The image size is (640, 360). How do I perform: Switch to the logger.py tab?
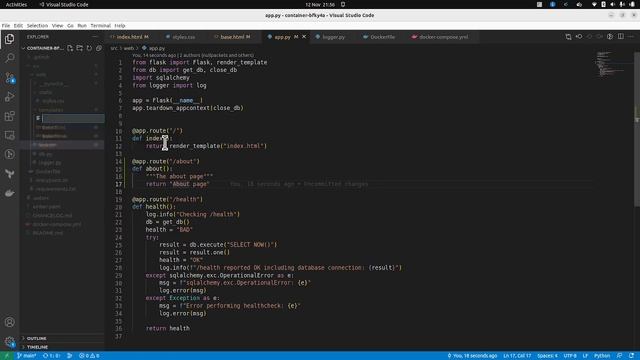333,37
